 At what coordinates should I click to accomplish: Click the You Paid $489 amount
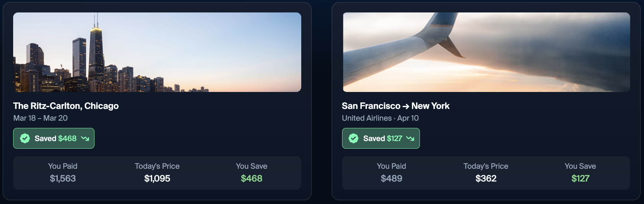coord(392,179)
